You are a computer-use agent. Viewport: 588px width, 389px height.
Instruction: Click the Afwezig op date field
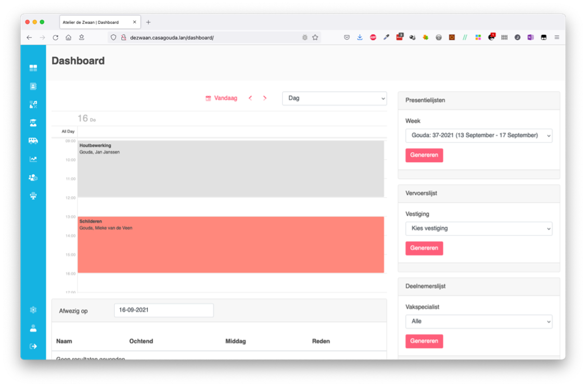pos(163,310)
